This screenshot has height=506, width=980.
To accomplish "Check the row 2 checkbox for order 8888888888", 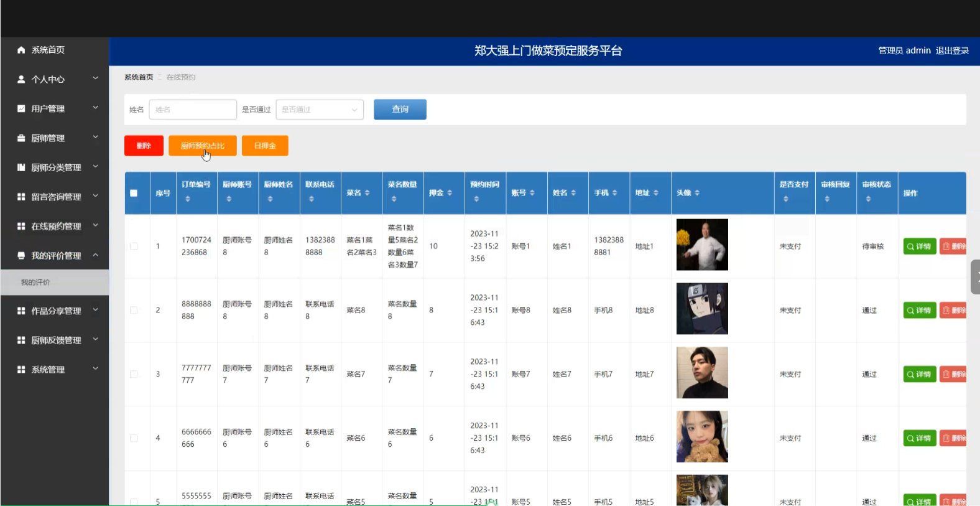I will pyautogui.click(x=134, y=310).
